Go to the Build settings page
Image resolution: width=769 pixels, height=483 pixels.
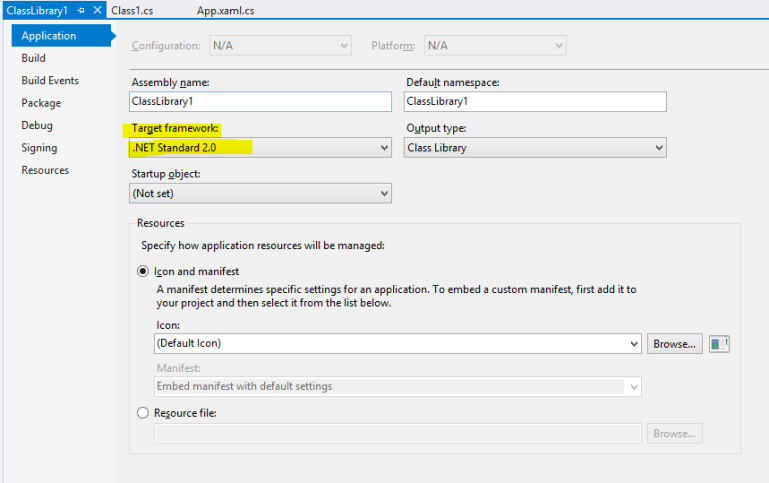pyautogui.click(x=34, y=58)
